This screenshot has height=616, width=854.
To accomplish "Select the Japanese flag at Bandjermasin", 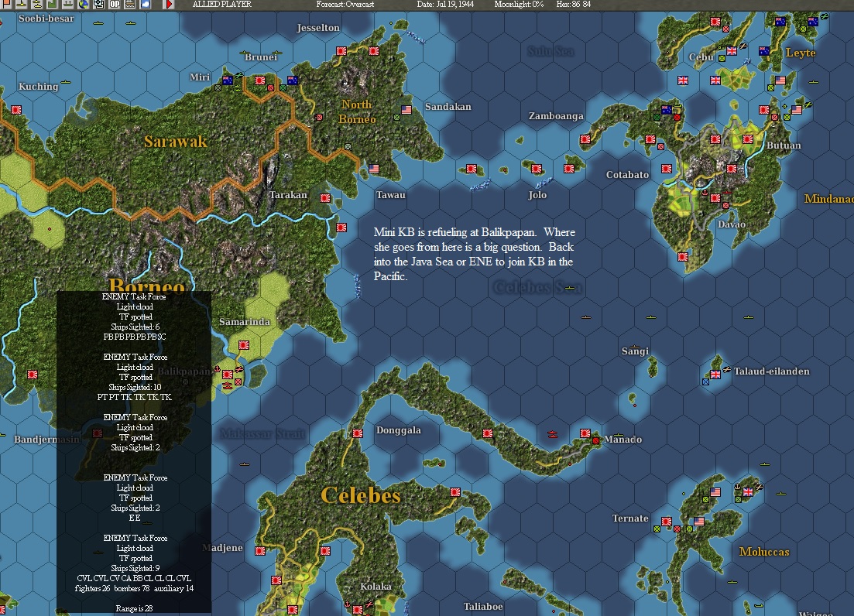I will [x=98, y=433].
